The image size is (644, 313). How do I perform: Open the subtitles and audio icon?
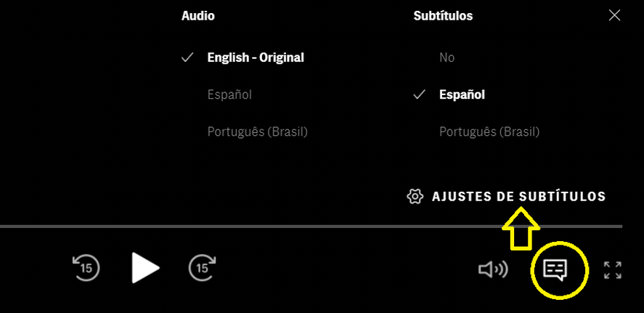point(555,270)
